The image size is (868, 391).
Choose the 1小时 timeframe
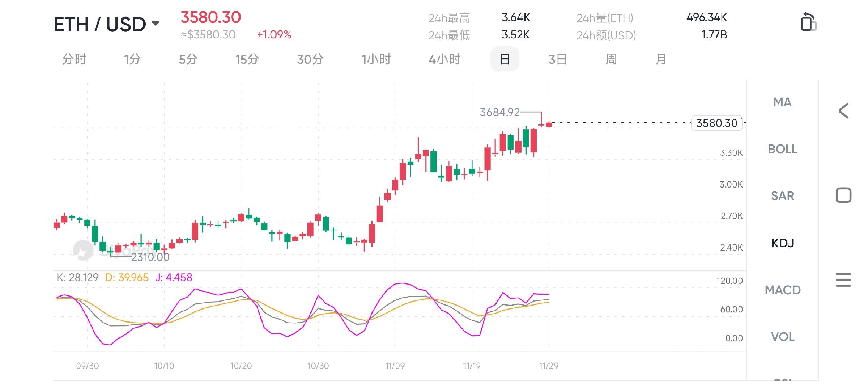pos(376,59)
